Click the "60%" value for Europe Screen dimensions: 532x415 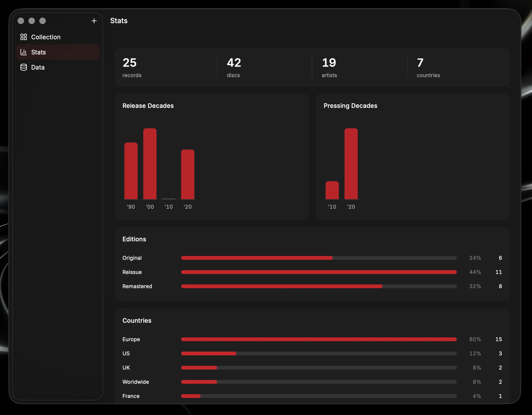475,339
